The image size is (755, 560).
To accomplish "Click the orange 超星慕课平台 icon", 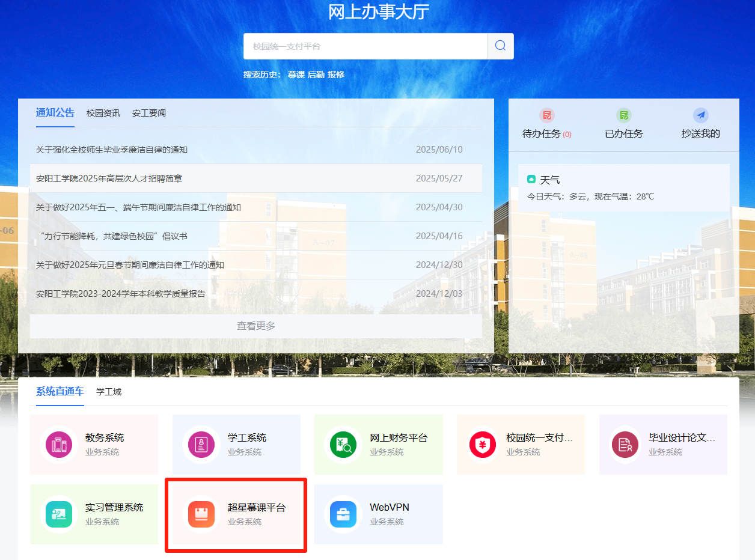I will (x=201, y=514).
